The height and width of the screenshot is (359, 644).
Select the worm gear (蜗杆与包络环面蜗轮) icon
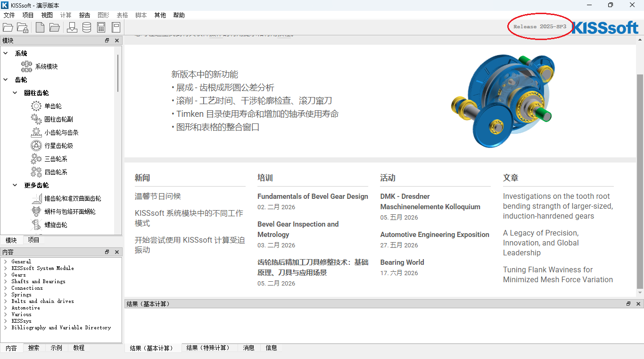(x=36, y=212)
